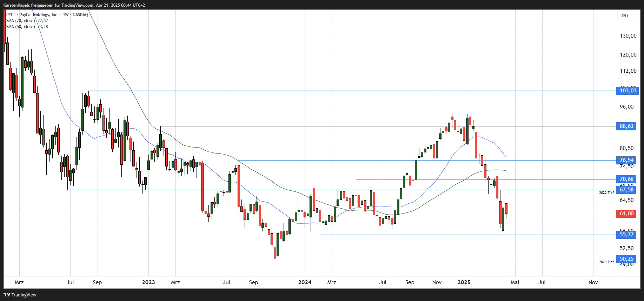Select the 88,63 price level label
Viewport: 644px width, 301px height.
pos(626,126)
